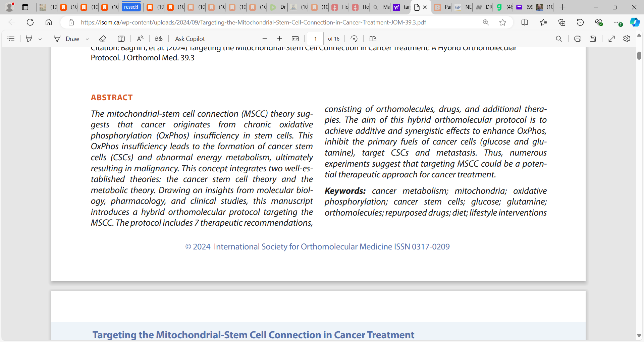The height and width of the screenshot is (342, 644).
Task: Open the PDF table of contents sidebar
Action: click(11, 39)
